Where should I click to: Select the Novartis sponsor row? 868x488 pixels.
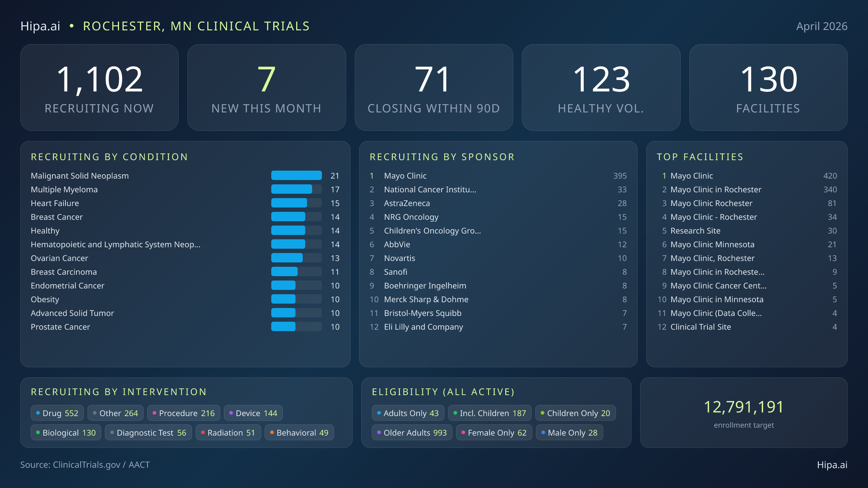point(498,258)
